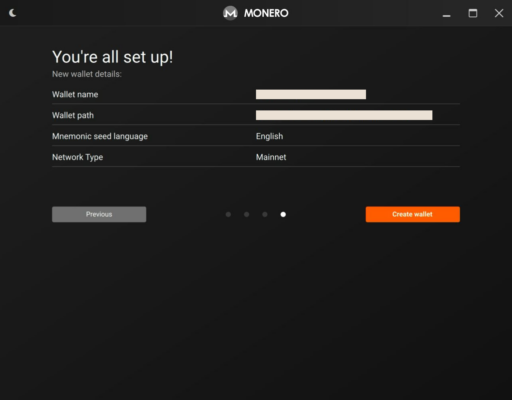Jump to the first wizard step dot

coord(228,214)
